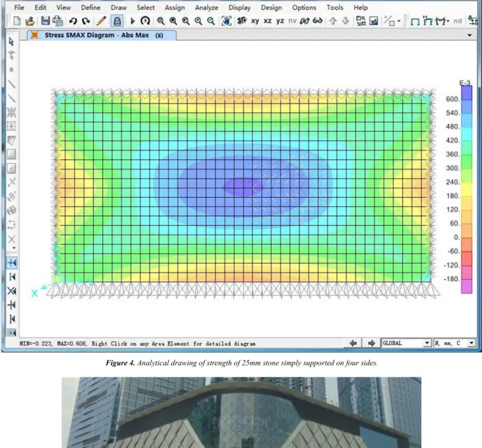Redo the last undone action
Screen dimensions: 482x448
(x=86, y=21)
